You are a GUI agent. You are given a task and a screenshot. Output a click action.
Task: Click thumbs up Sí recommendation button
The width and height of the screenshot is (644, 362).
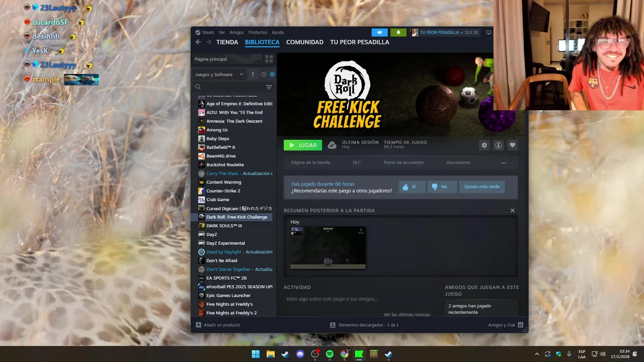pyautogui.click(x=412, y=187)
